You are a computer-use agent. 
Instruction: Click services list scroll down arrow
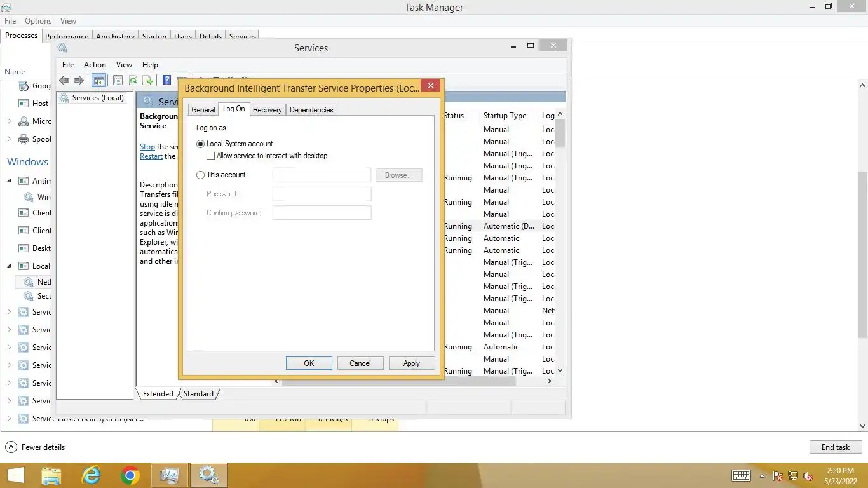coord(560,370)
